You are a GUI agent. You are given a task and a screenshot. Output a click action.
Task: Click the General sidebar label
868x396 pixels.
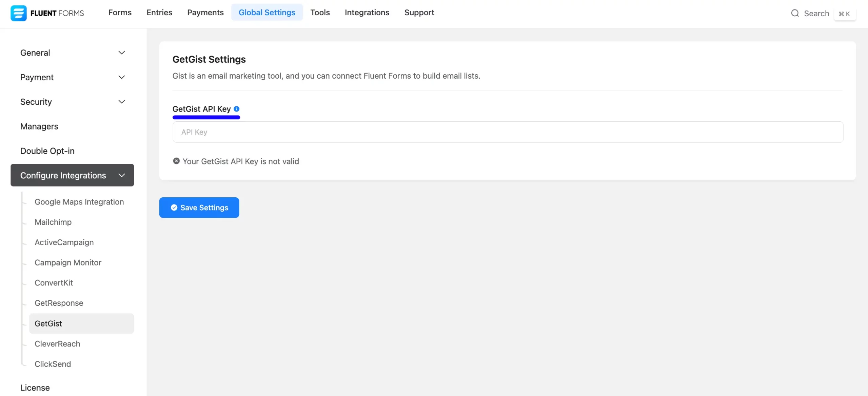click(x=35, y=53)
